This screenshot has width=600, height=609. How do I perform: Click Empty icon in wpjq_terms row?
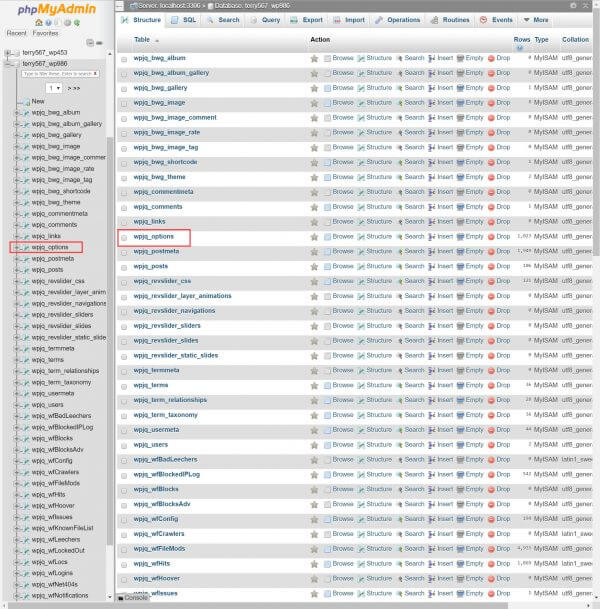460,385
